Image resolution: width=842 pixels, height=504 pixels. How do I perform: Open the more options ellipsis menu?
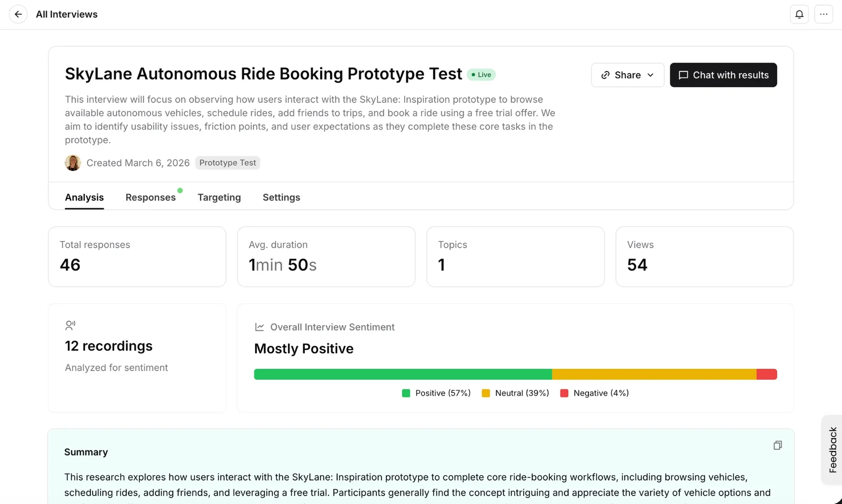[824, 14]
